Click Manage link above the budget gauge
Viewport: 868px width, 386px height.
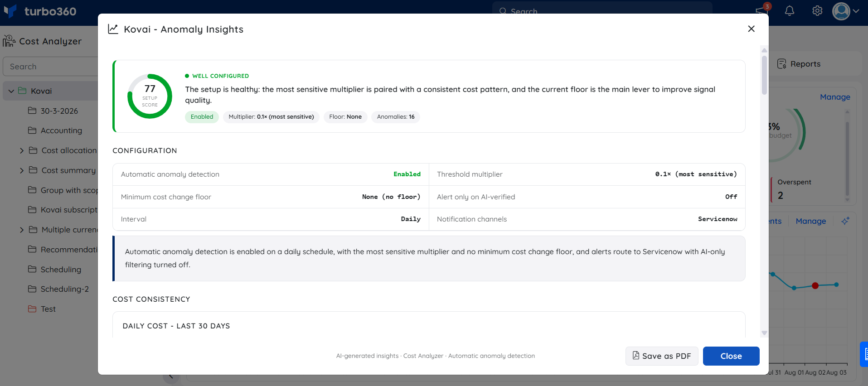click(835, 97)
